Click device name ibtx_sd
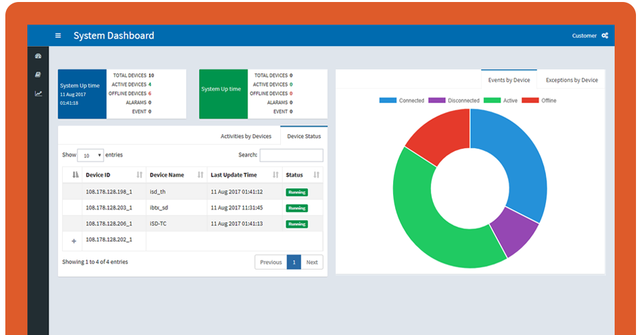The width and height of the screenshot is (644, 335). click(159, 208)
